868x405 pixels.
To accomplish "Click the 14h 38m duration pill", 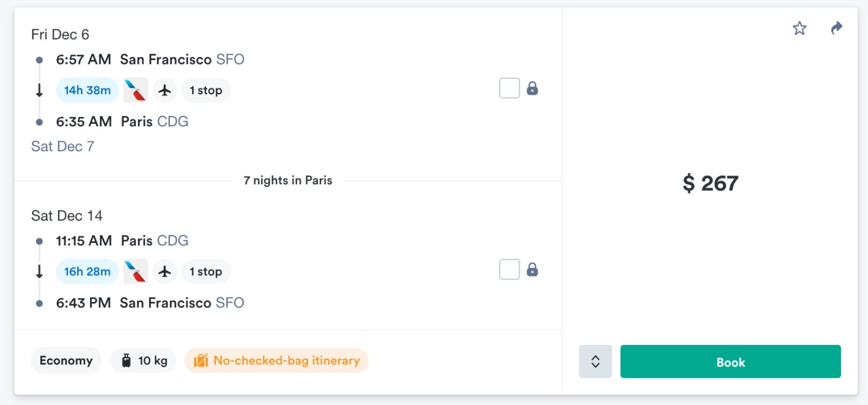I will [x=87, y=90].
